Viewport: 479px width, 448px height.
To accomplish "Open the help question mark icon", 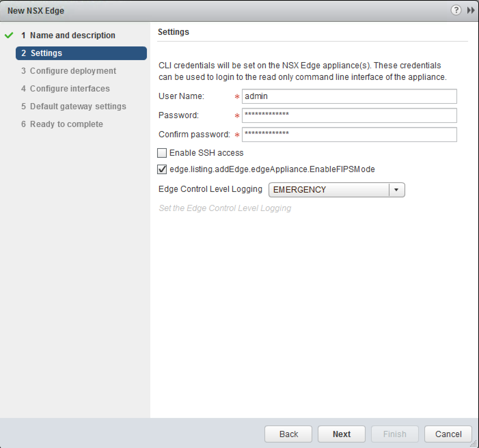I will pyautogui.click(x=456, y=10).
